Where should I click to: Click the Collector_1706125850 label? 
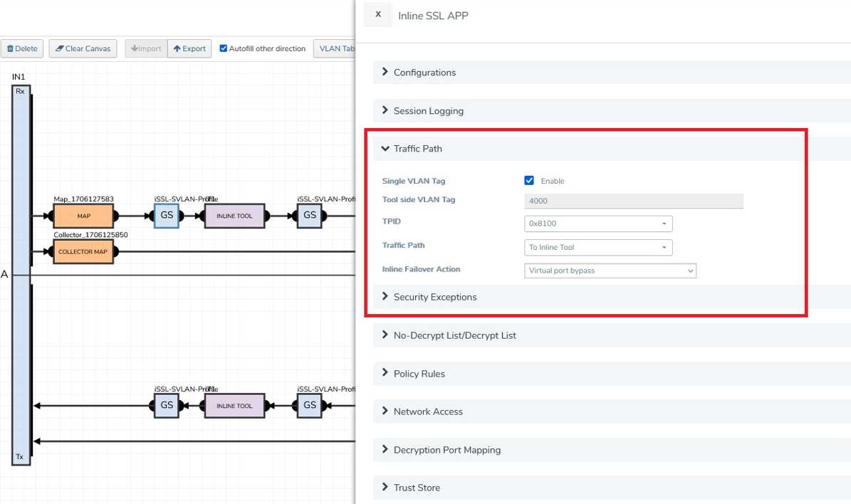pos(90,235)
